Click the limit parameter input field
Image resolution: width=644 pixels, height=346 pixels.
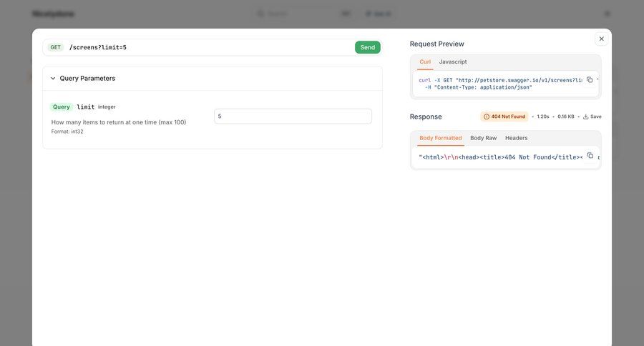click(x=293, y=116)
